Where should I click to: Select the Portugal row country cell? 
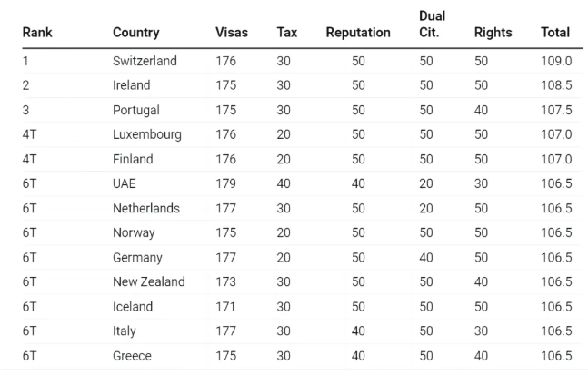click(x=136, y=110)
